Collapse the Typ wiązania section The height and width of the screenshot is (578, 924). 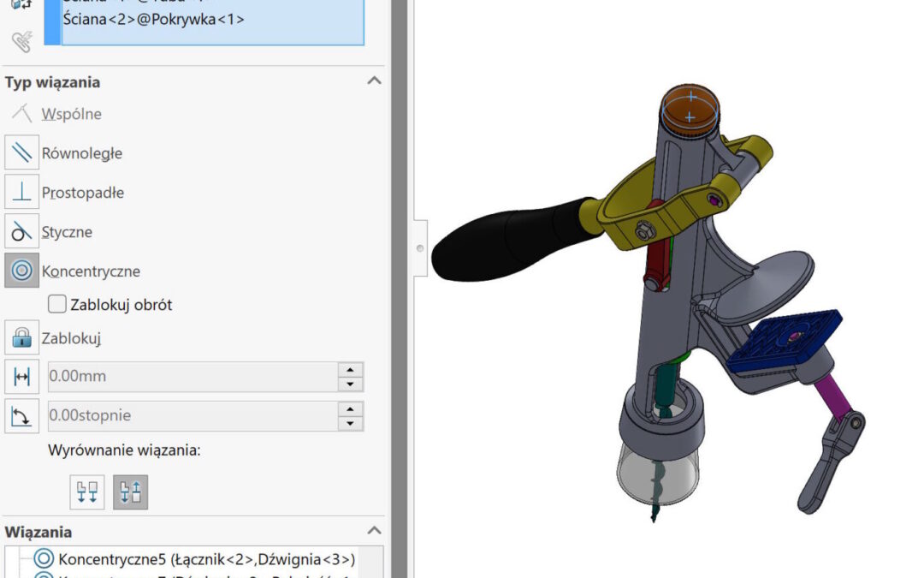coord(374,81)
